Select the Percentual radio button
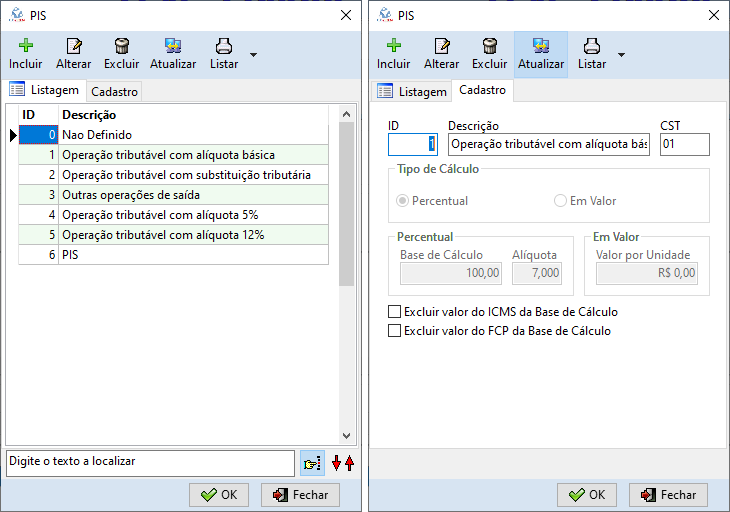The width and height of the screenshot is (730, 512). click(x=402, y=201)
